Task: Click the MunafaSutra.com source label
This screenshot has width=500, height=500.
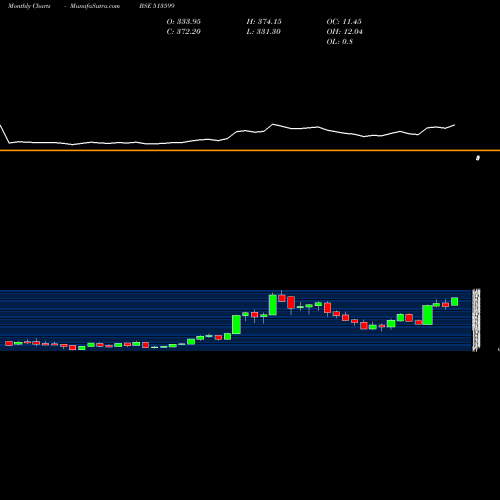Action: 95,6
